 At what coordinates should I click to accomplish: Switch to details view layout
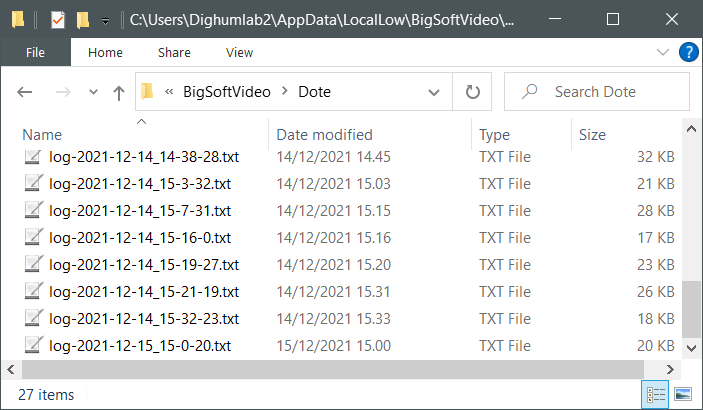[x=655, y=395]
